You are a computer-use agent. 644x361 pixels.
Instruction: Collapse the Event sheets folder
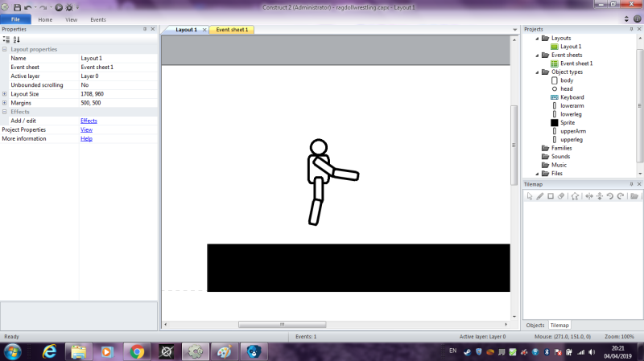[537, 55]
